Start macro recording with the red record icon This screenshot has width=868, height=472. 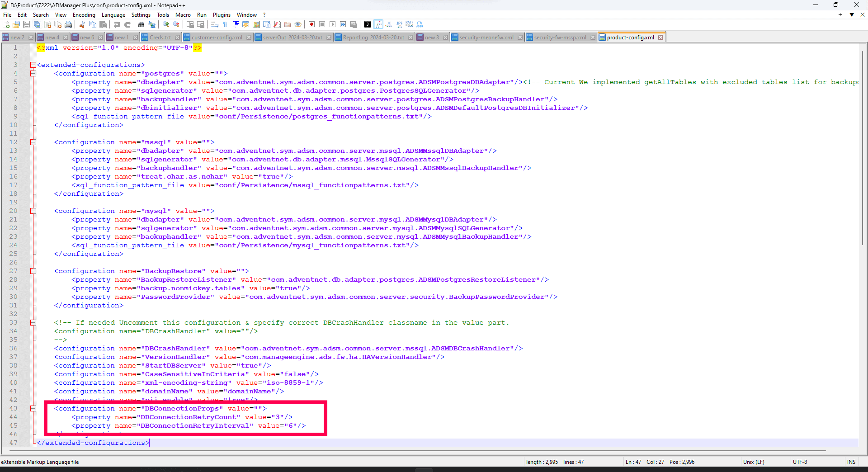click(x=311, y=24)
